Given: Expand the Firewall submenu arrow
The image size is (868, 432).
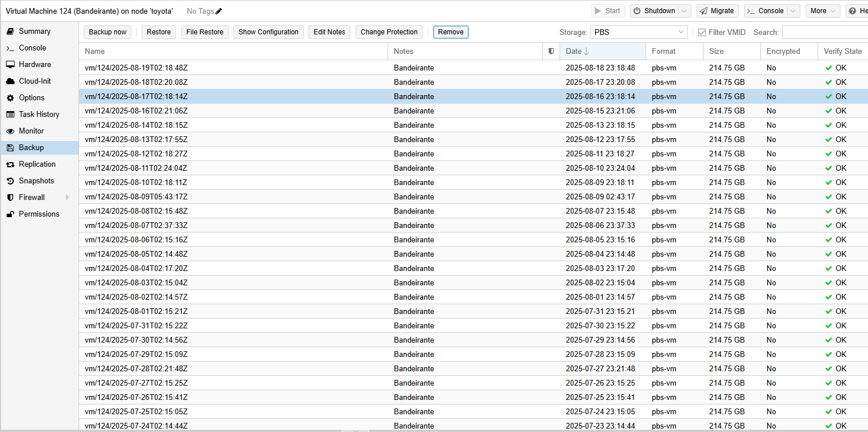Looking at the screenshot, I should 67,197.
